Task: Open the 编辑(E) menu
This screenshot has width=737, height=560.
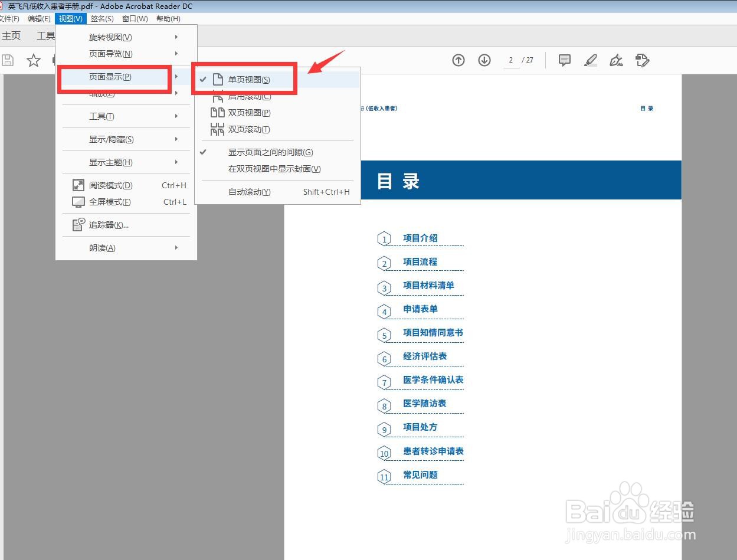Action: 39,19
